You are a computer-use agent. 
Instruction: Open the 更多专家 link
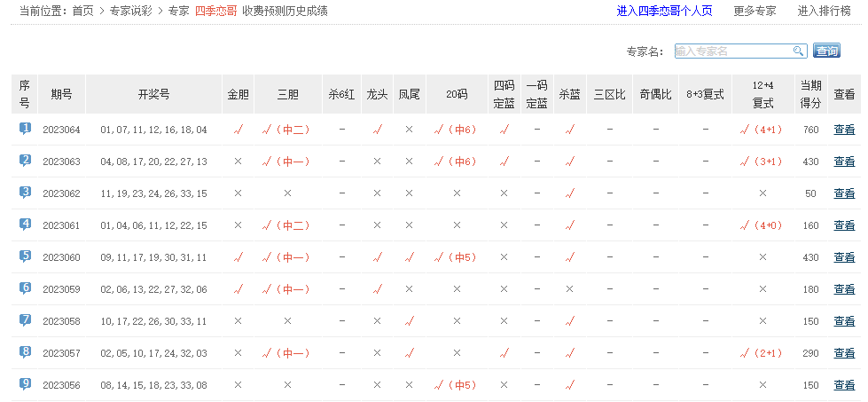tap(755, 12)
